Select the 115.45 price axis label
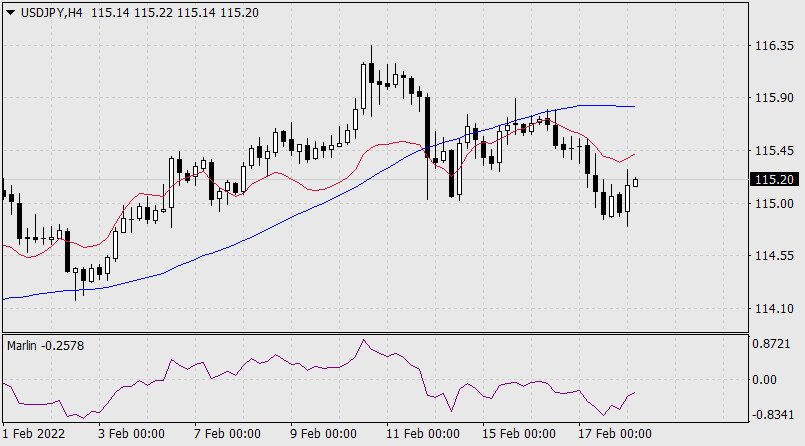This screenshot has width=805, height=446. click(774, 151)
